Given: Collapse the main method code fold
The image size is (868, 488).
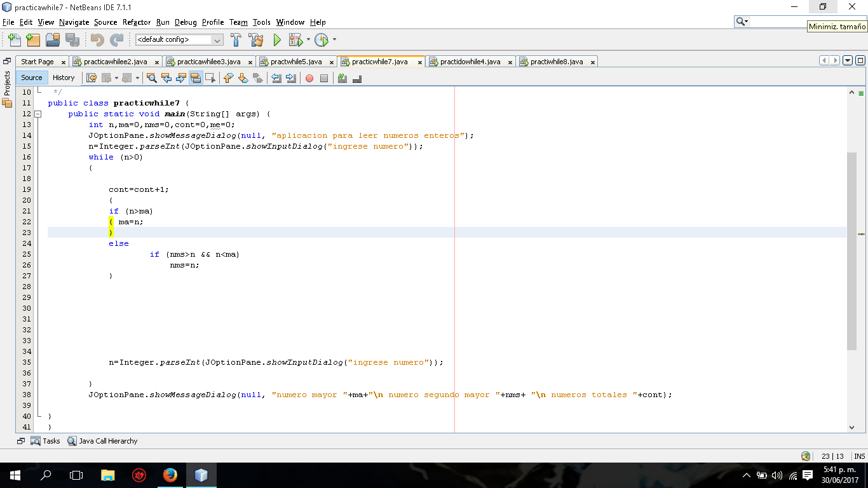Looking at the screenshot, I should pos(37,114).
